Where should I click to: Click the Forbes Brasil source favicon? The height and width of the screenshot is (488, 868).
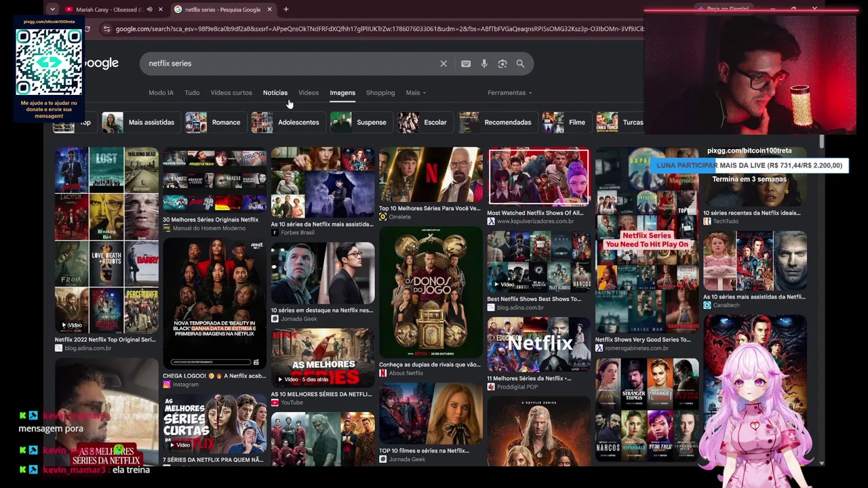tap(275, 232)
